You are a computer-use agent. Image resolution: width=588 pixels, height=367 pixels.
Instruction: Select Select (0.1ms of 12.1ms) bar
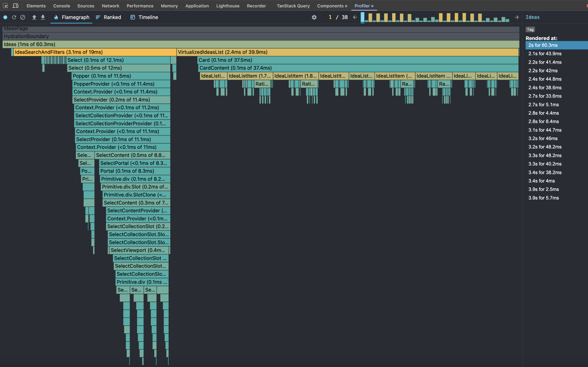pyautogui.click(x=118, y=60)
